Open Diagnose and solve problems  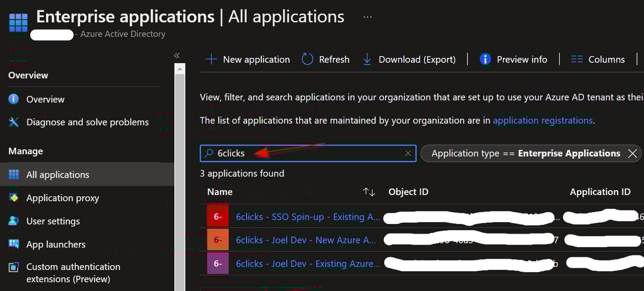pos(87,122)
